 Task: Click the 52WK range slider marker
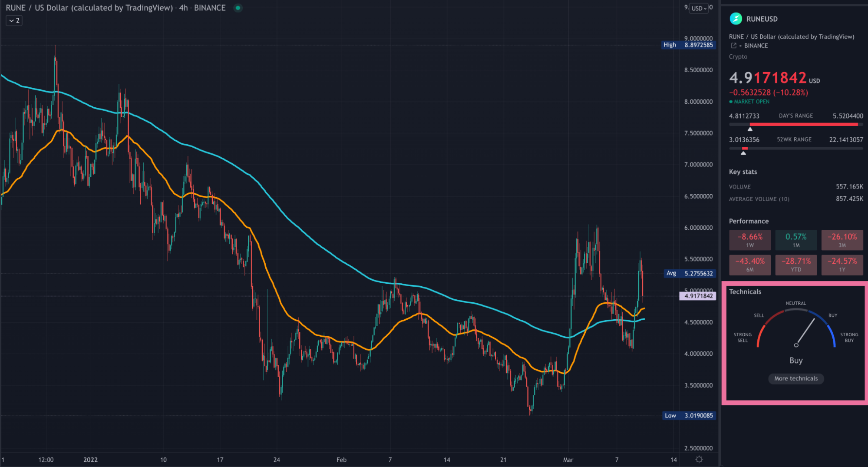coord(743,153)
